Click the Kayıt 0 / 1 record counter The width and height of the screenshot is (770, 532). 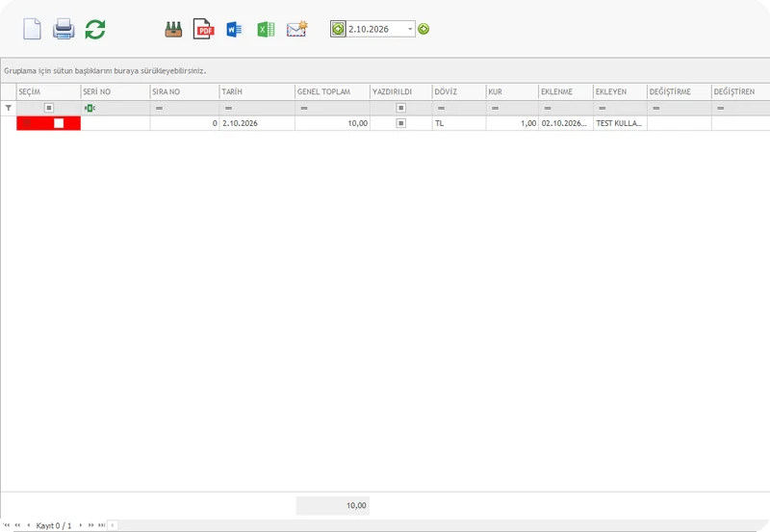pos(54,525)
